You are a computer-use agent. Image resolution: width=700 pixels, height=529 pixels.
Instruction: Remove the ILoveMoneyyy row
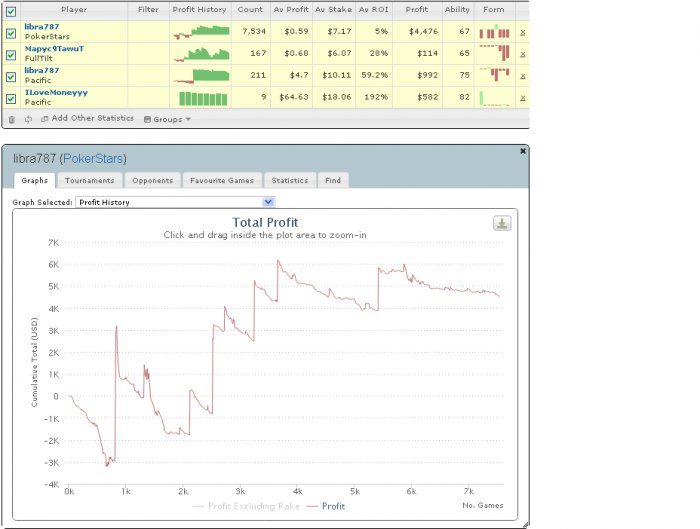tap(522, 98)
